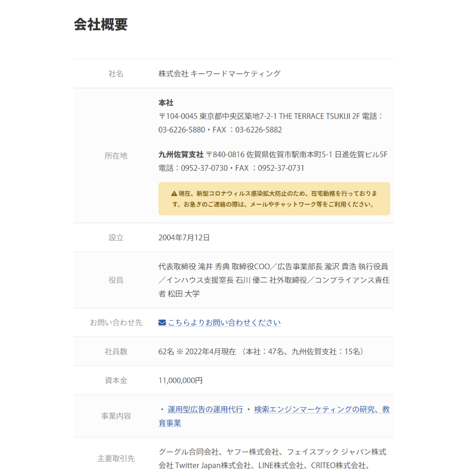Select the FAX number 03-6226-5882
The image size is (464, 476).
click(259, 130)
